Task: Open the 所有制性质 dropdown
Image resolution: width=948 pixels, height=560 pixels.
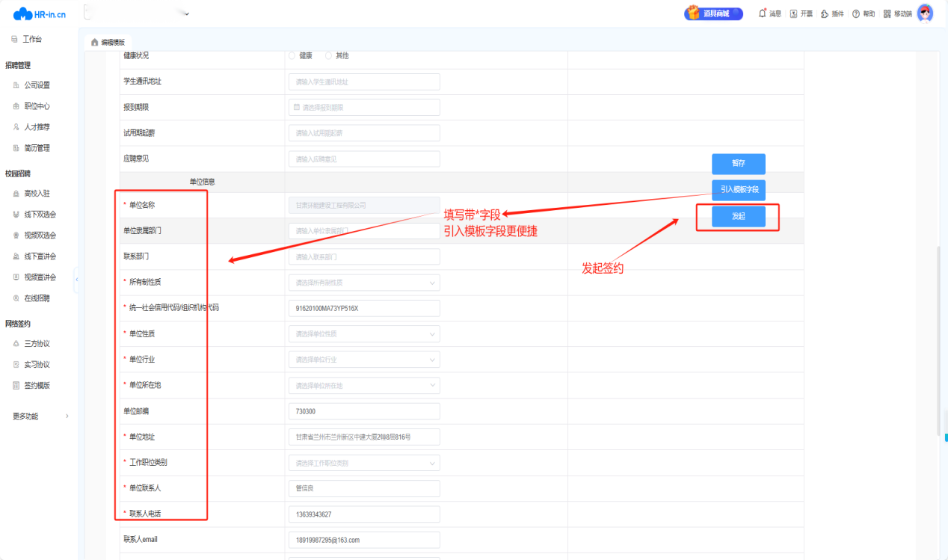Action: tap(364, 283)
